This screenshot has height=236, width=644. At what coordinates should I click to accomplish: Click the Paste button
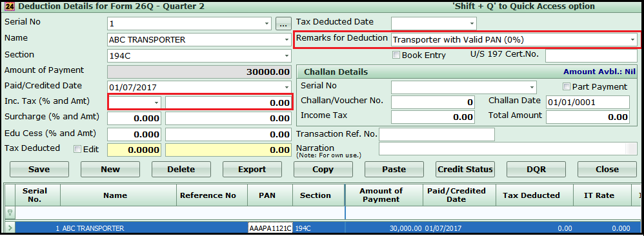tap(394, 169)
